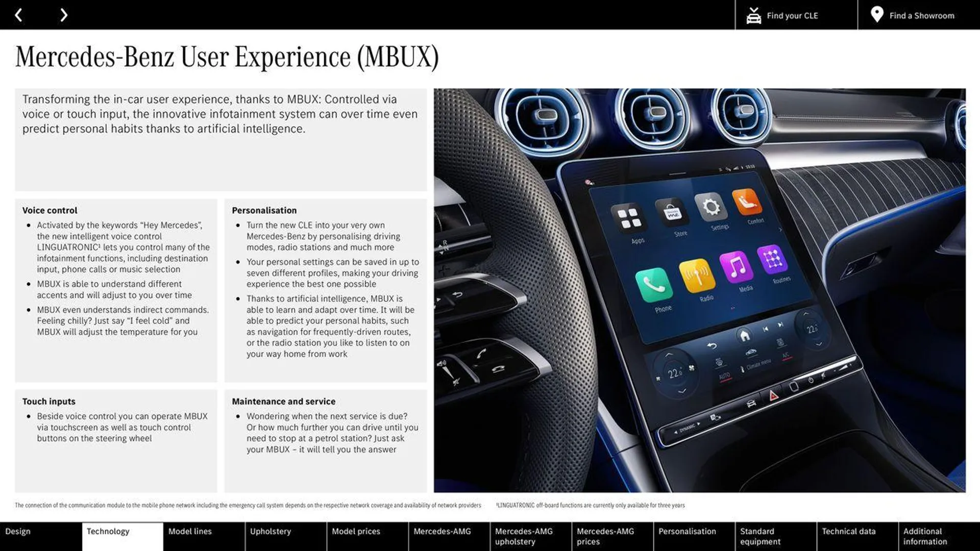The width and height of the screenshot is (980, 551).
Task: Navigate to next page with right arrow
Action: point(63,14)
